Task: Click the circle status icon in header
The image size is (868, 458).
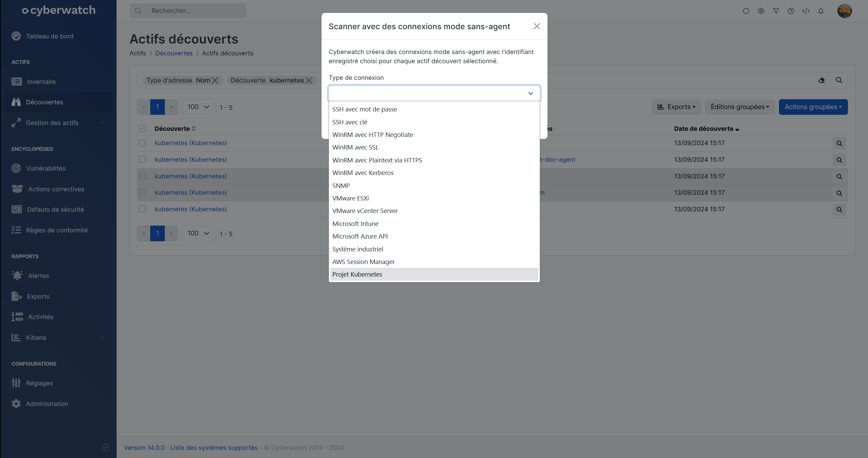Action: [x=746, y=11]
